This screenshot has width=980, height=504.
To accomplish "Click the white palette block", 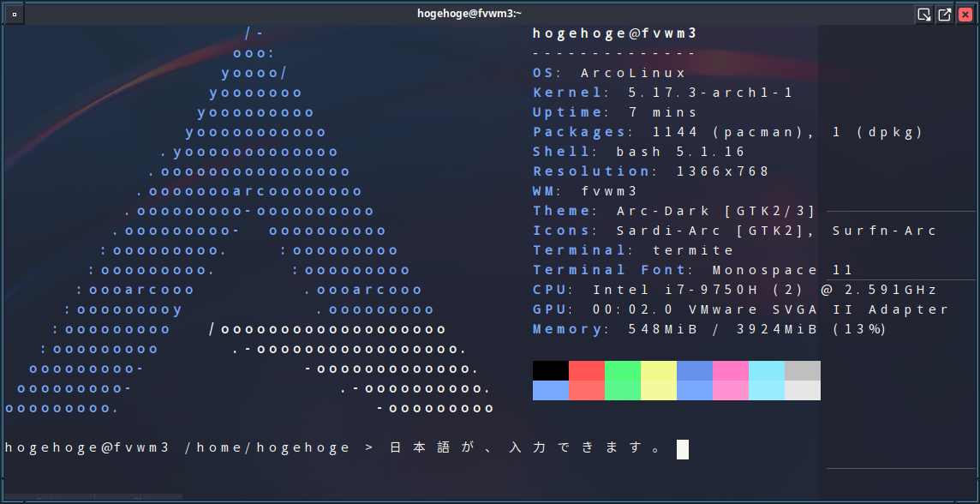I will (x=803, y=390).
